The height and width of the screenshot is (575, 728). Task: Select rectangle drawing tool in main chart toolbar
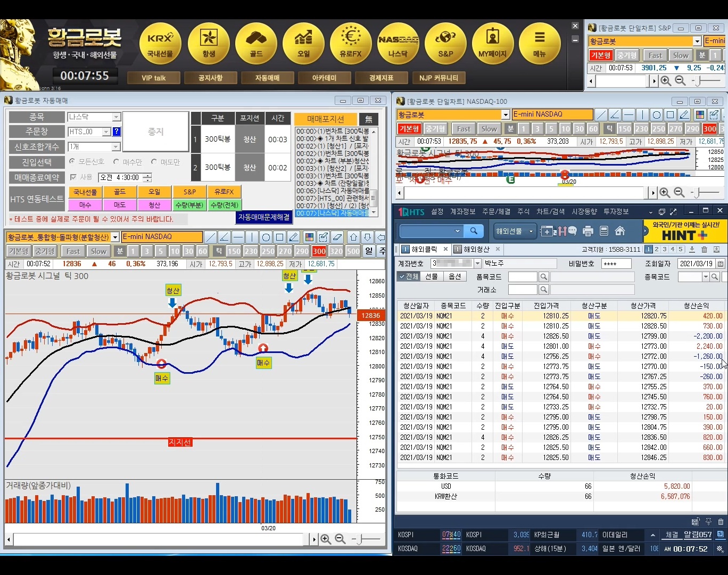[280, 237]
